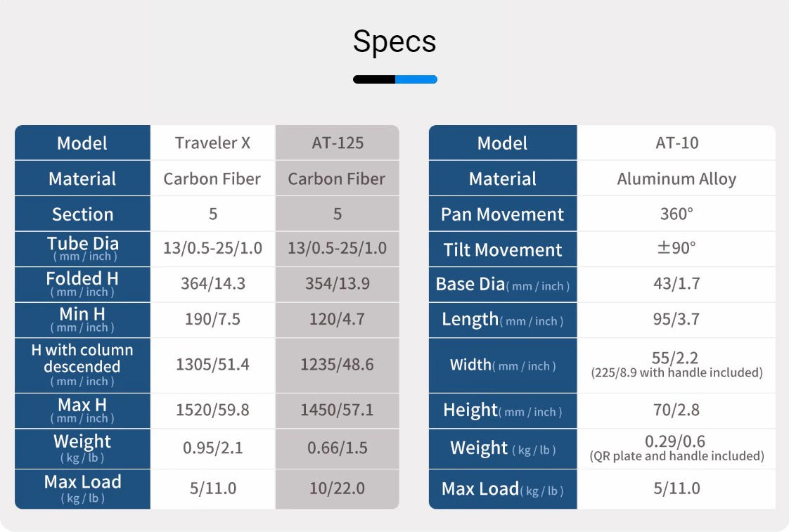Select AT-10 max load '5/11.0'

click(x=676, y=488)
